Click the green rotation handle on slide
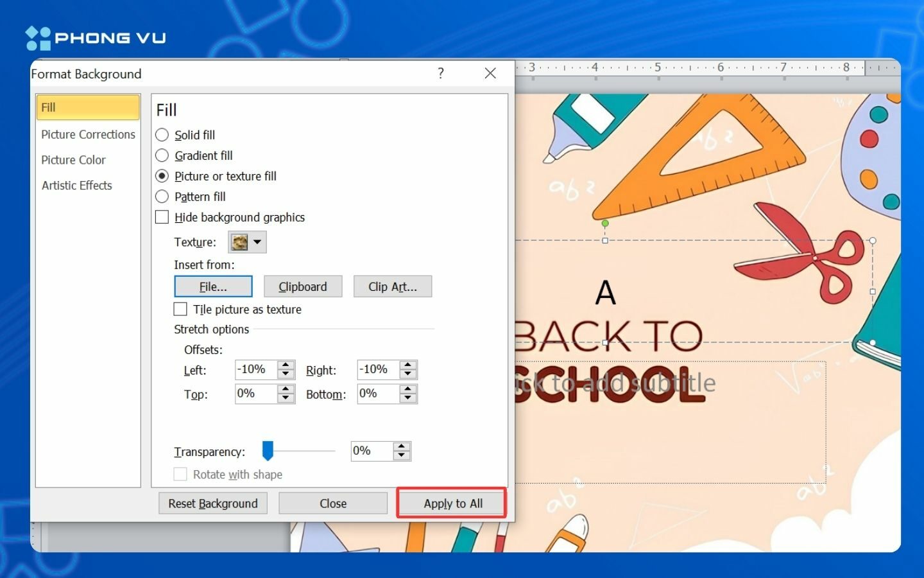 click(605, 223)
